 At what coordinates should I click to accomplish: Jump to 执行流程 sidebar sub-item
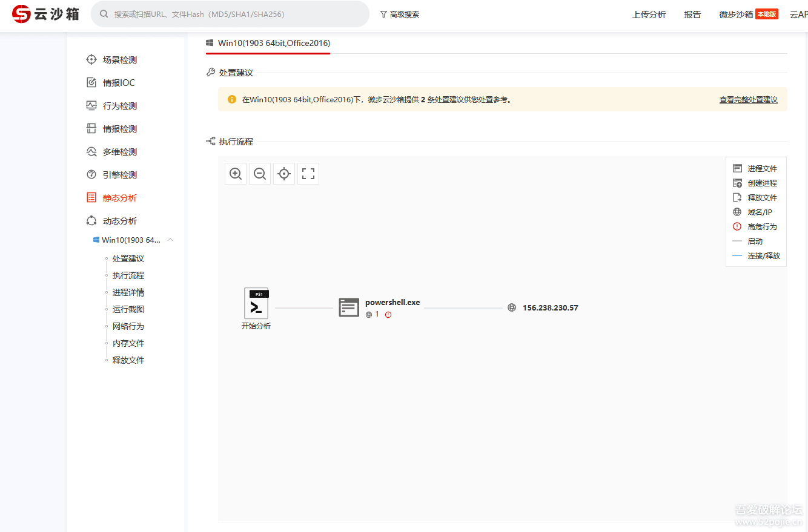tap(128, 275)
